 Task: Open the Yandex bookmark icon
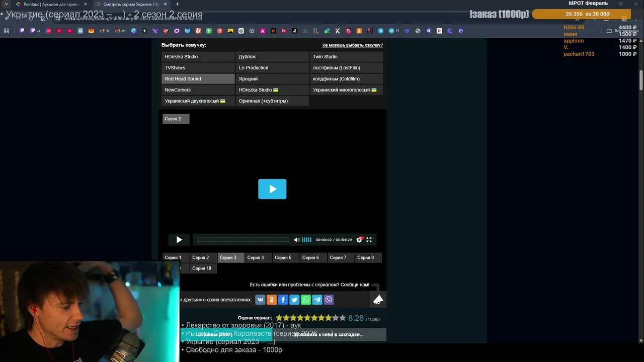(x=220, y=31)
